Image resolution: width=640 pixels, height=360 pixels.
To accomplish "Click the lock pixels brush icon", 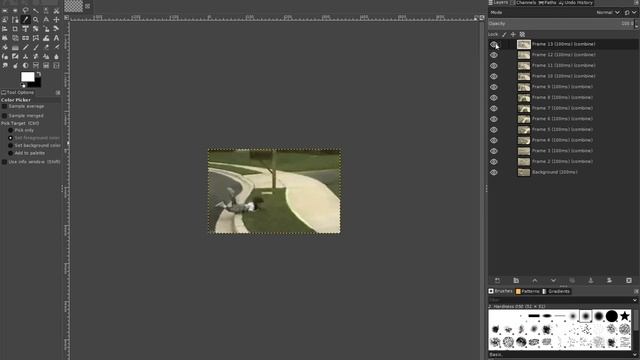I will pos(504,35).
